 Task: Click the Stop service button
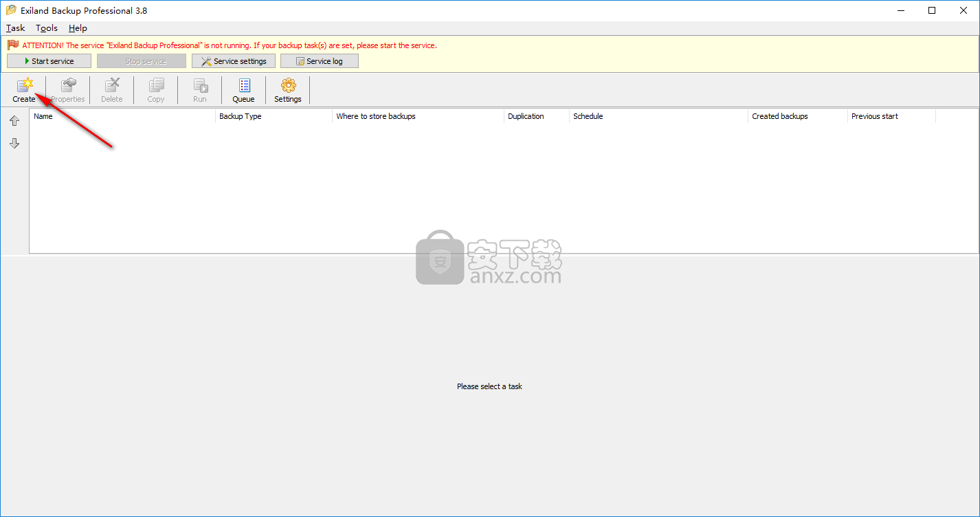click(x=142, y=61)
